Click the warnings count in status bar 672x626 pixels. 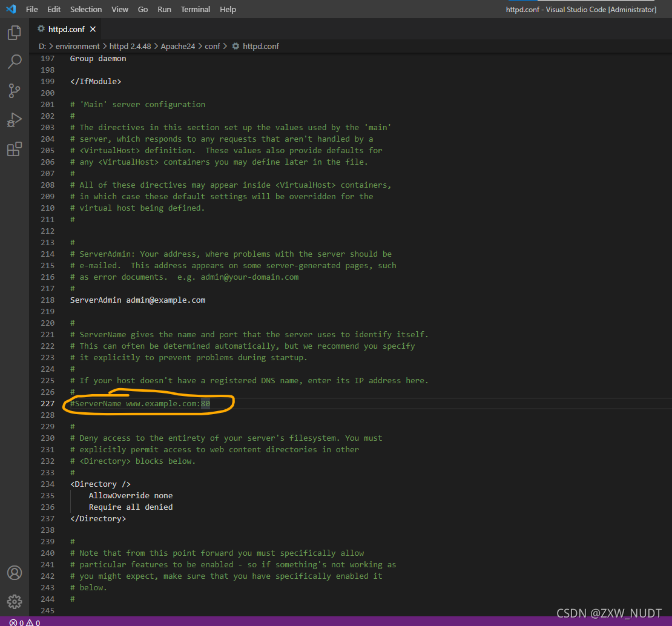33,622
